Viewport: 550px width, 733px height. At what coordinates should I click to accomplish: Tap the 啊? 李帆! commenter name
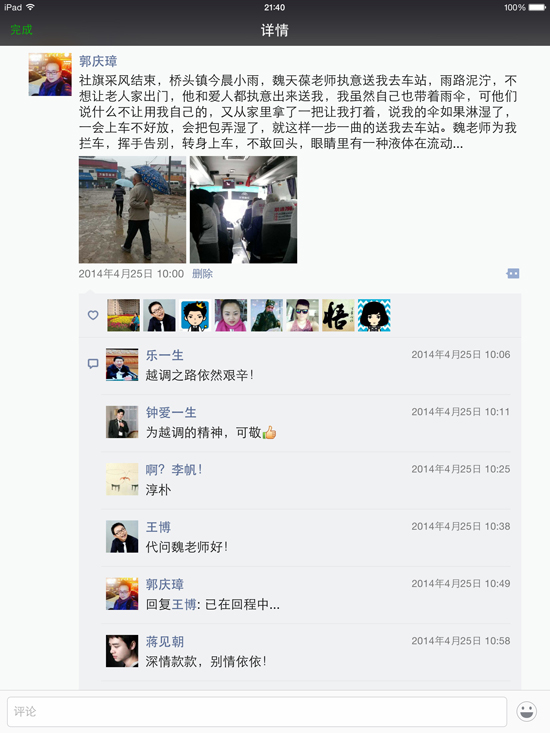pyautogui.click(x=174, y=469)
